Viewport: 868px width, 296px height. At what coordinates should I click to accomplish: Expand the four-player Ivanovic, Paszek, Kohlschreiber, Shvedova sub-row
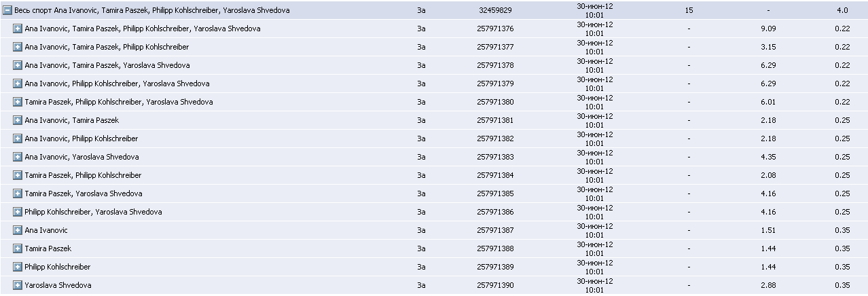[x=18, y=29]
